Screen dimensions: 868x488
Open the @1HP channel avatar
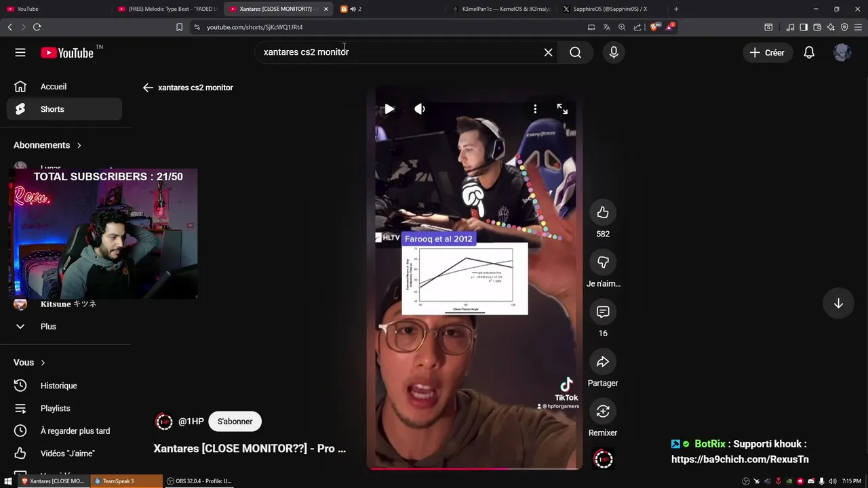[x=164, y=422]
